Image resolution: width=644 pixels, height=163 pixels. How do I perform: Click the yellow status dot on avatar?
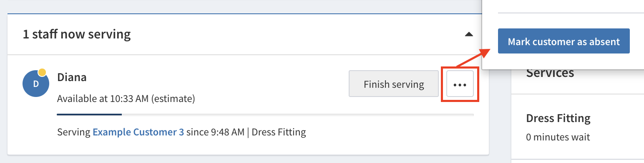click(x=42, y=72)
